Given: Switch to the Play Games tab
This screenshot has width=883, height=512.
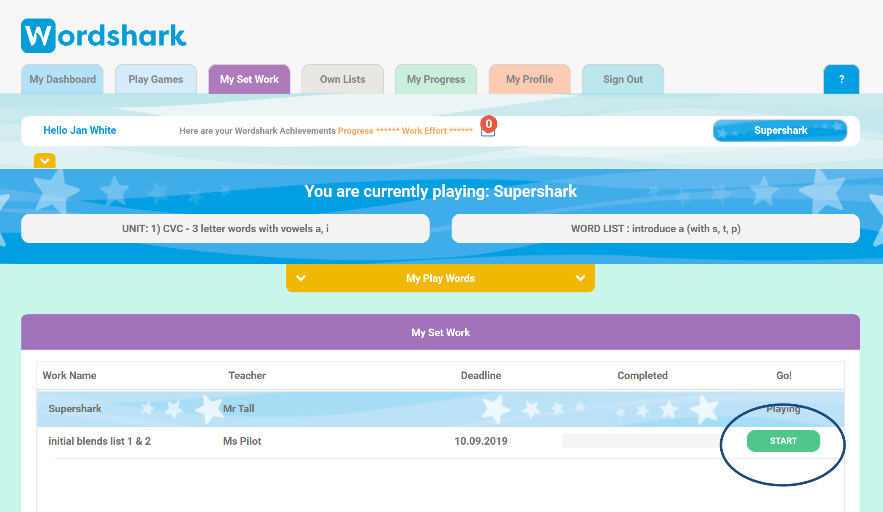Looking at the screenshot, I should coord(156,79).
